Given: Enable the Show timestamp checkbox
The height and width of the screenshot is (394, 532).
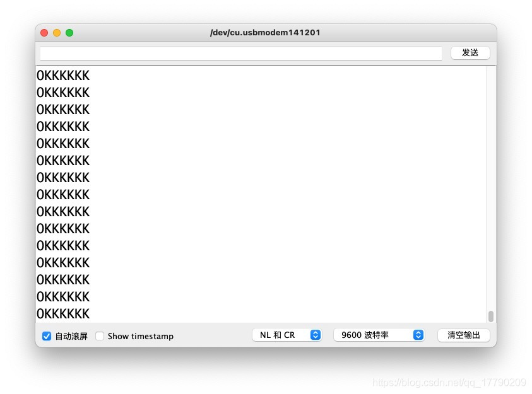Looking at the screenshot, I should [100, 336].
